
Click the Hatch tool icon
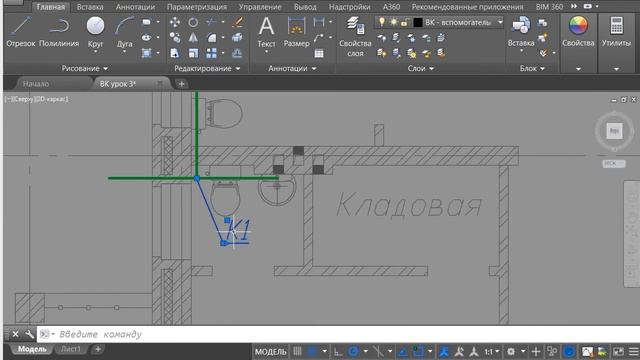pos(146,53)
